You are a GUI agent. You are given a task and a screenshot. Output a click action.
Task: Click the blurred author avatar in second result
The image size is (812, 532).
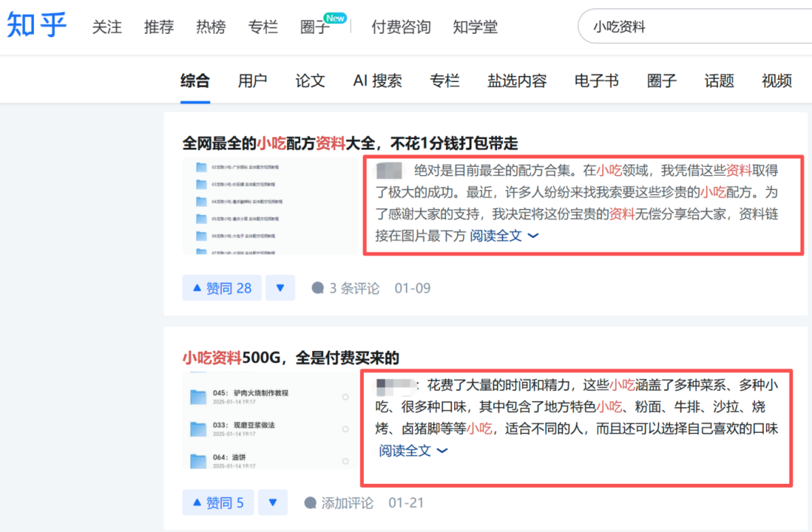point(395,386)
